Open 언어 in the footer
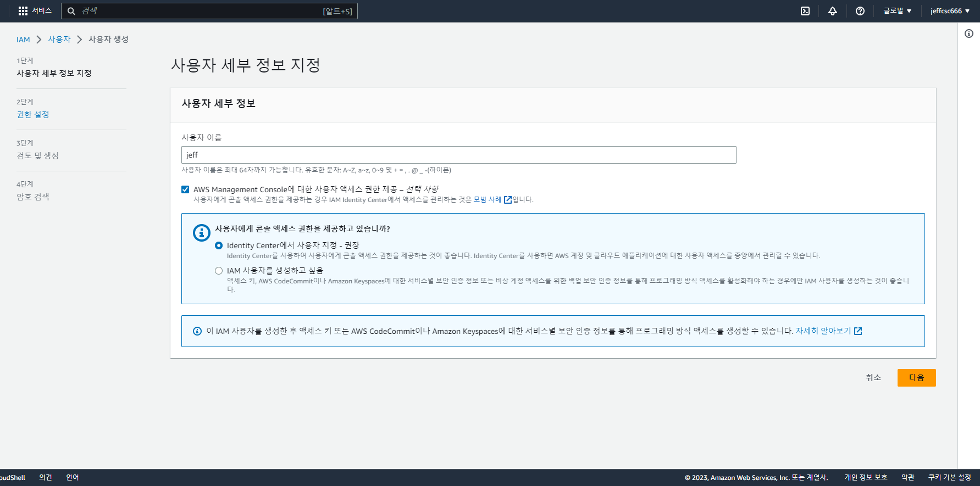The height and width of the screenshot is (486, 980). tap(73, 478)
